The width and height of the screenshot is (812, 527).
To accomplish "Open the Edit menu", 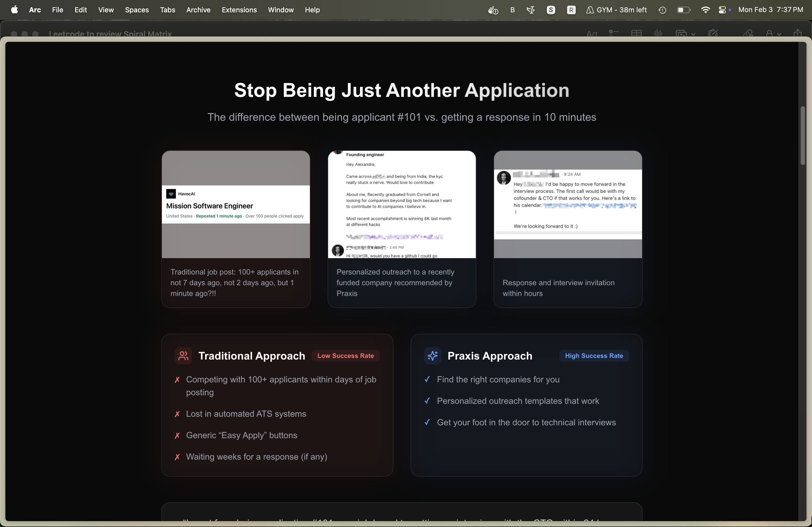I will pos(81,10).
